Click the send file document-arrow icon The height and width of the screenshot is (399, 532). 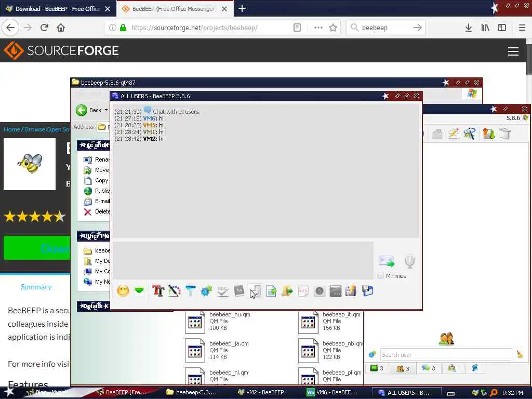click(x=271, y=291)
